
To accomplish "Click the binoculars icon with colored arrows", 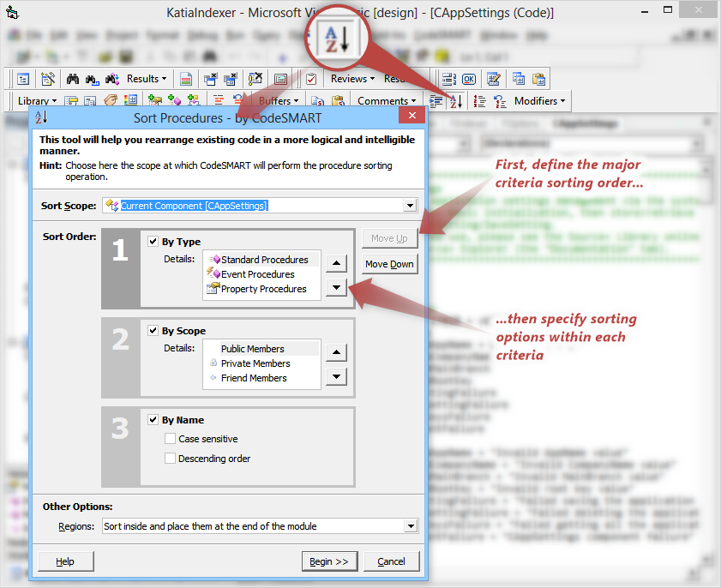I will coord(112,79).
